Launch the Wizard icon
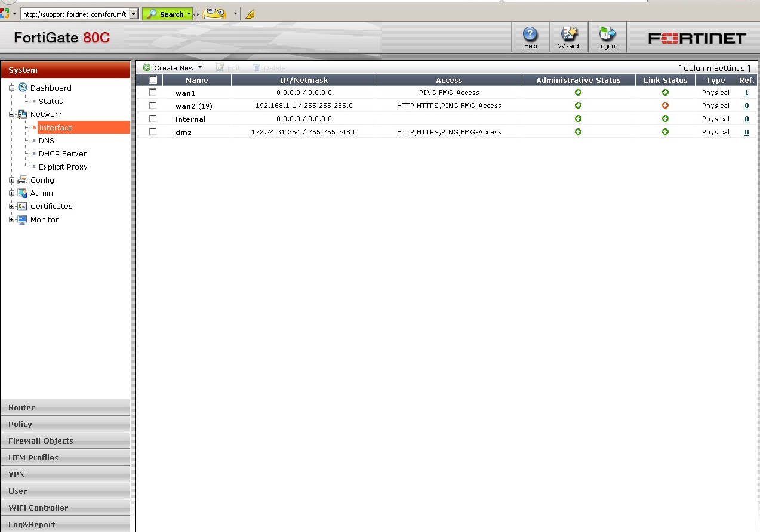 (x=568, y=34)
